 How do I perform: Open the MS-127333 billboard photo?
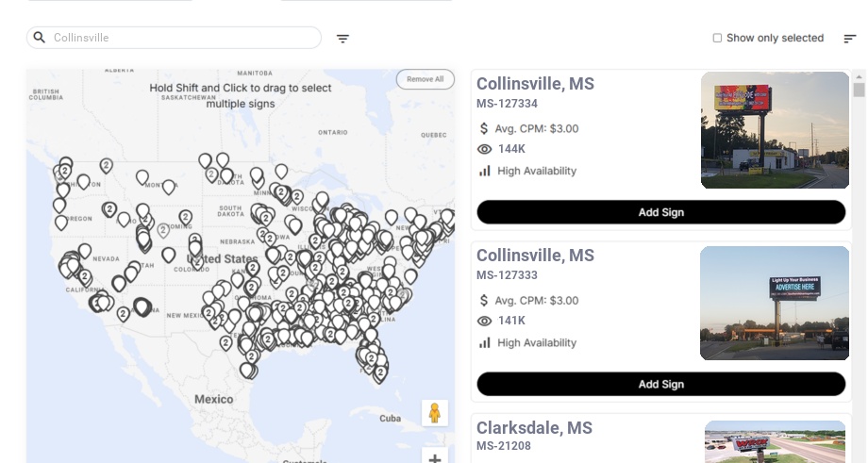[x=775, y=303]
